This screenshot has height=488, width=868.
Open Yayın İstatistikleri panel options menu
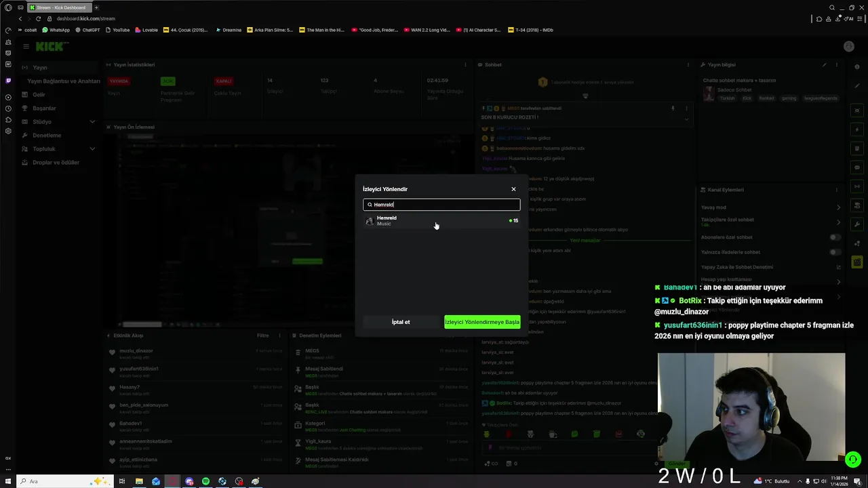pyautogui.click(x=465, y=65)
